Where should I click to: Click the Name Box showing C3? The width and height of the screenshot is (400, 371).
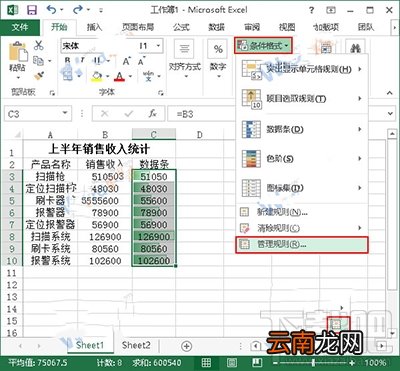(x=32, y=114)
